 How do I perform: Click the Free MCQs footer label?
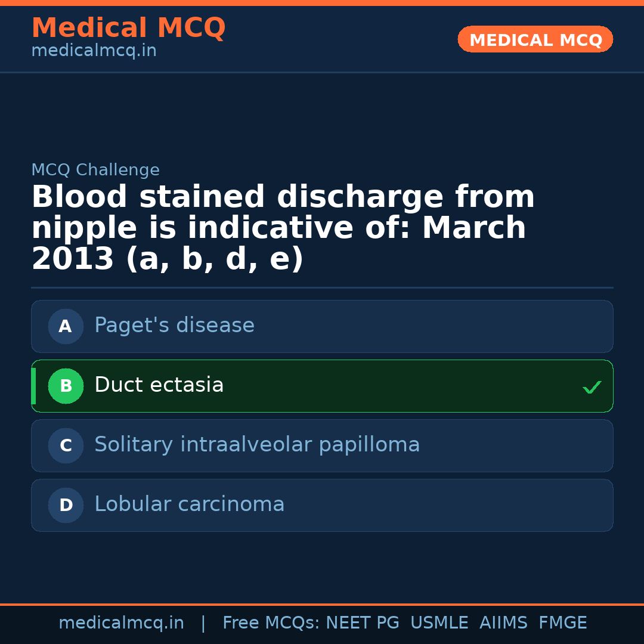pyautogui.click(x=271, y=623)
